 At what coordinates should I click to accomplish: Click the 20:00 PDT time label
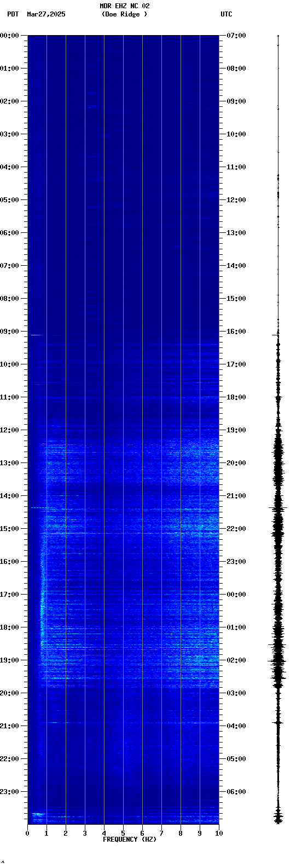9,693
